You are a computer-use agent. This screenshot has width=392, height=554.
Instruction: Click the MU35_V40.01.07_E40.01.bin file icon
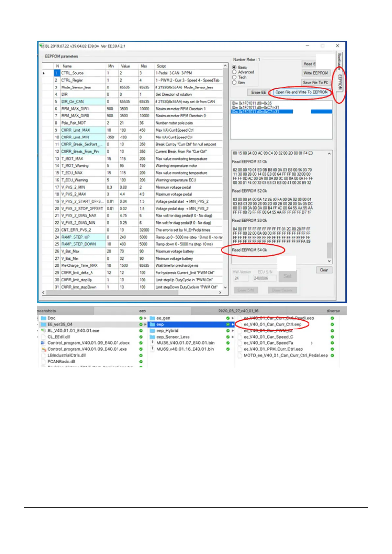coord(152,343)
